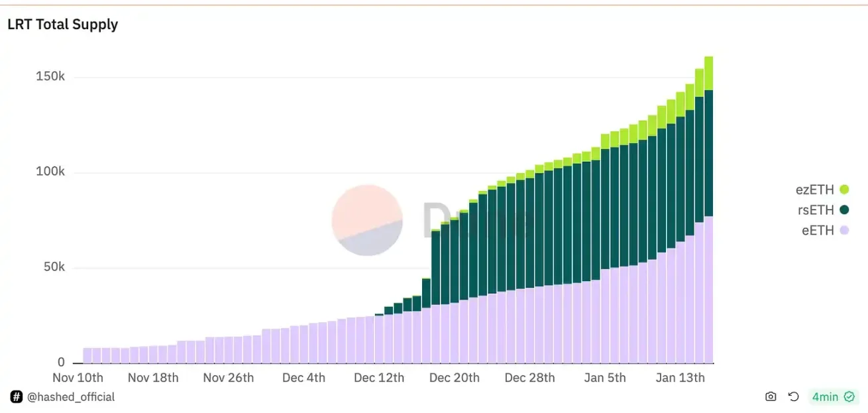Viewport: 868px width, 413px height.
Task: Click the hashed_official avatar icon
Action: [x=17, y=397]
